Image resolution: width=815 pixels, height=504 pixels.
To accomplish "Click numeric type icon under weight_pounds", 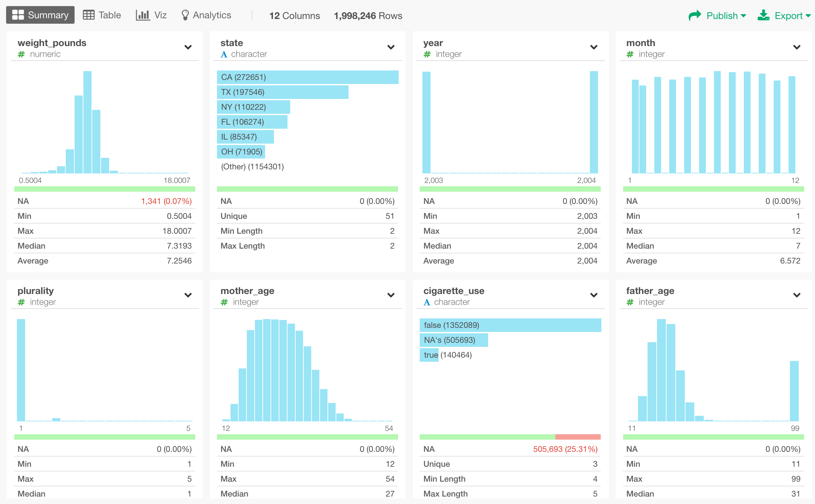I will coord(21,54).
